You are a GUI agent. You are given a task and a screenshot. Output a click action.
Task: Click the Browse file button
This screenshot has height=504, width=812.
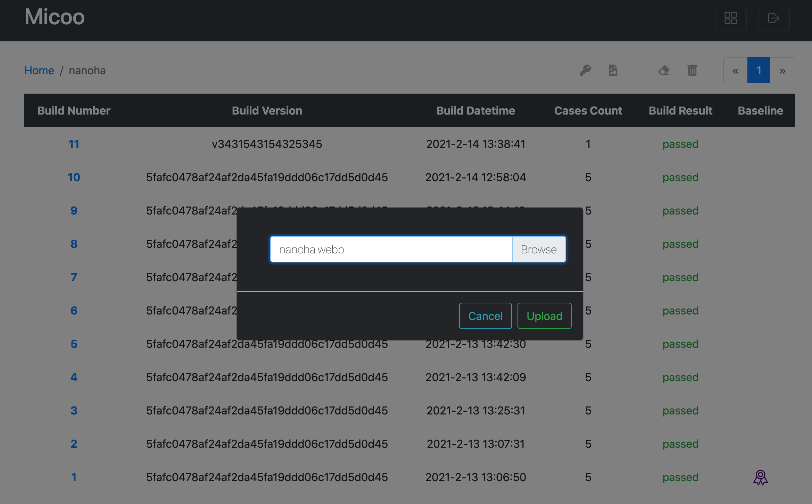[539, 250]
